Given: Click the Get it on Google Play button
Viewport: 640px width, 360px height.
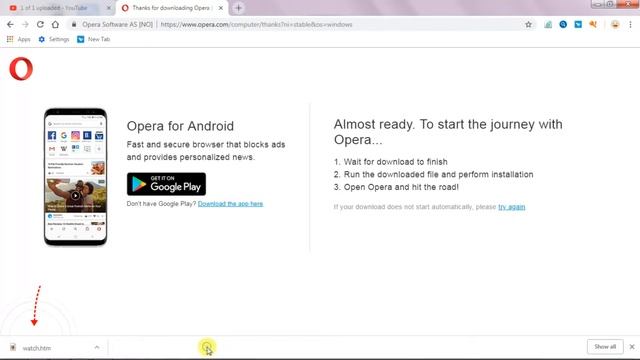Looking at the screenshot, I should [x=166, y=184].
